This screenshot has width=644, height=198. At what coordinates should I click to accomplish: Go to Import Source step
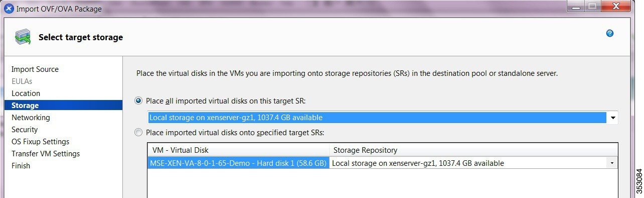(35, 69)
